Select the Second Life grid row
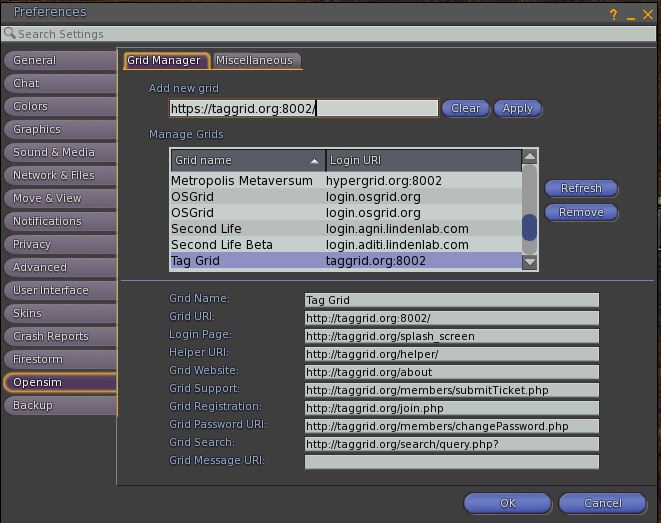 pos(346,229)
